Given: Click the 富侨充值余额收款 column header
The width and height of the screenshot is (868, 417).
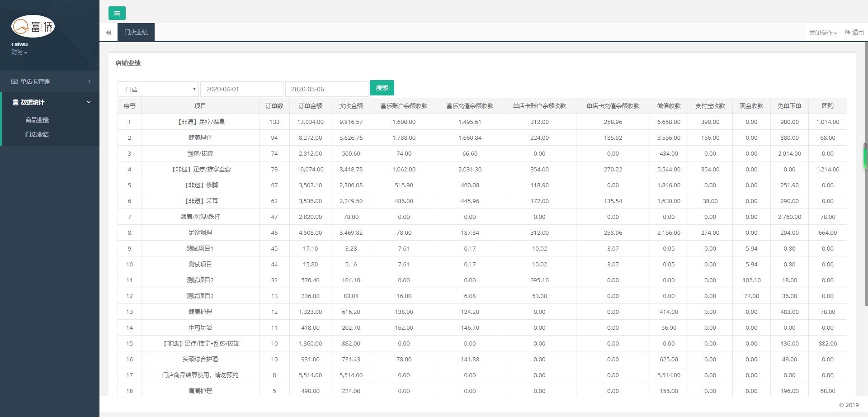Looking at the screenshot, I should coord(470,106).
